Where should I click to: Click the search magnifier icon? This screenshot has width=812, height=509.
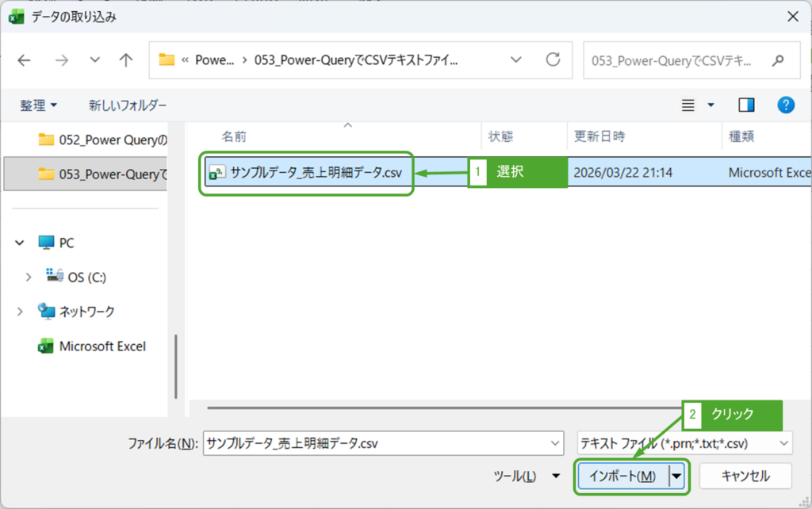pyautogui.click(x=778, y=60)
